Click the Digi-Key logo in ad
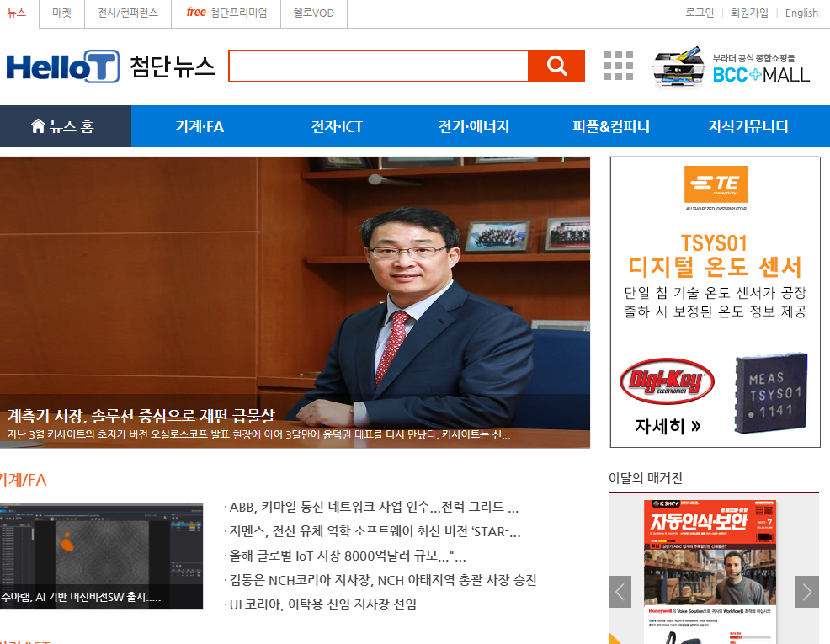 pos(667,381)
